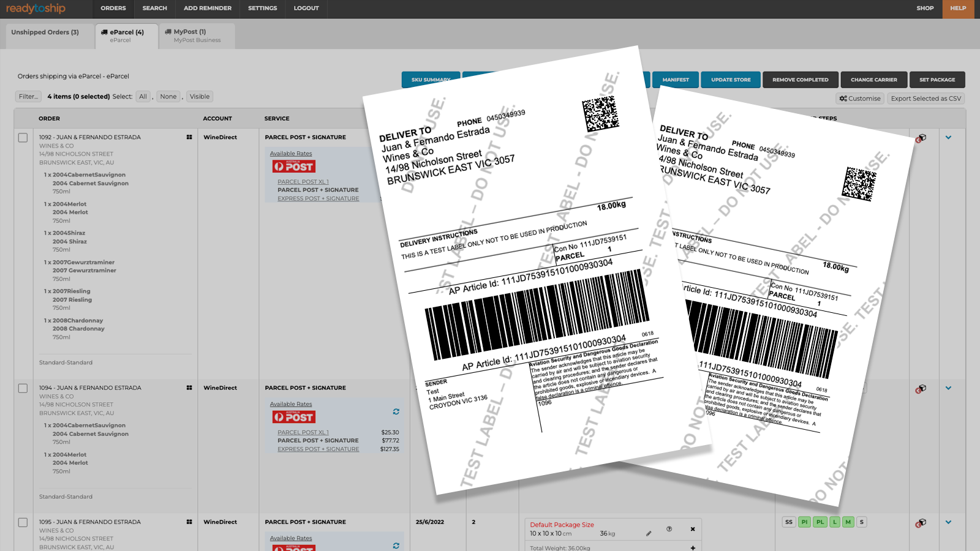
Task: Open the Add Reminder menu
Action: coord(208,9)
